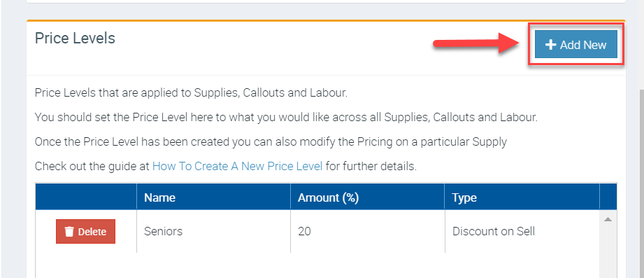The image size is (644, 278).
Task: Click the amount cell showing 20
Action: (368, 232)
